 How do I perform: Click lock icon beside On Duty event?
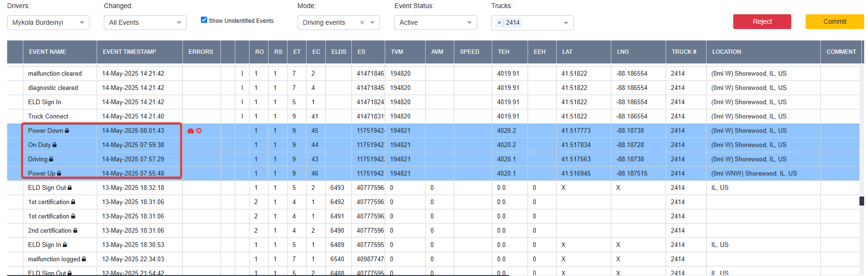click(55, 145)
